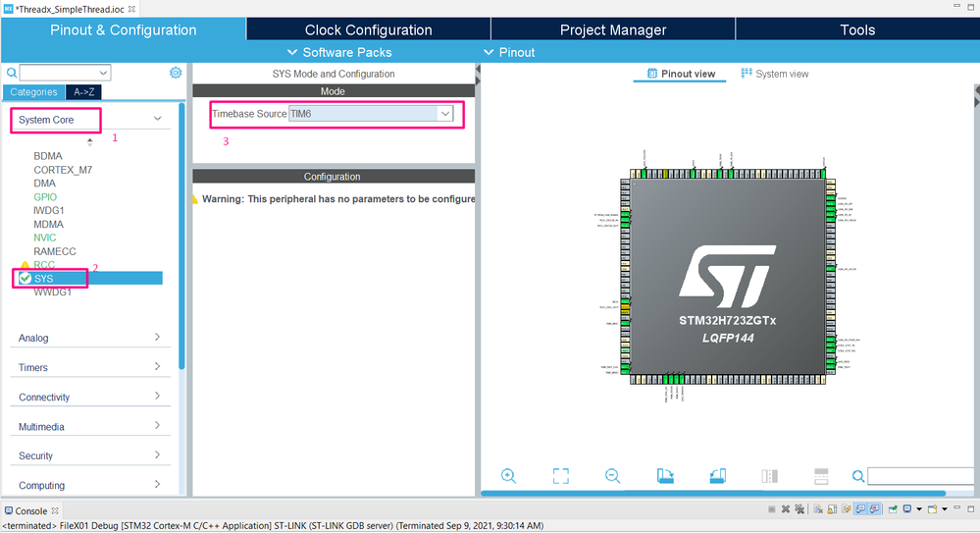Click the MX file icon on the editor tab

tap(8, 9)
